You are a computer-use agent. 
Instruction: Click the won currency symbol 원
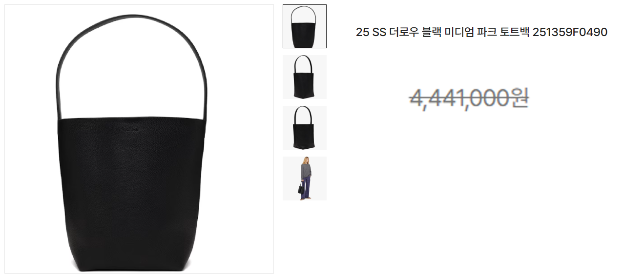(x=520, y=98)
